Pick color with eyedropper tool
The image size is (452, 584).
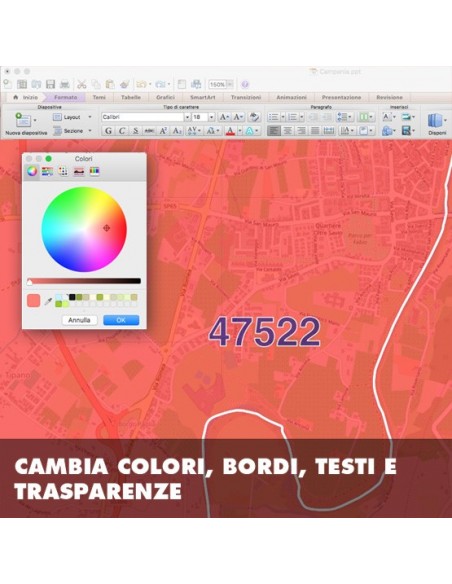(48, 301)
